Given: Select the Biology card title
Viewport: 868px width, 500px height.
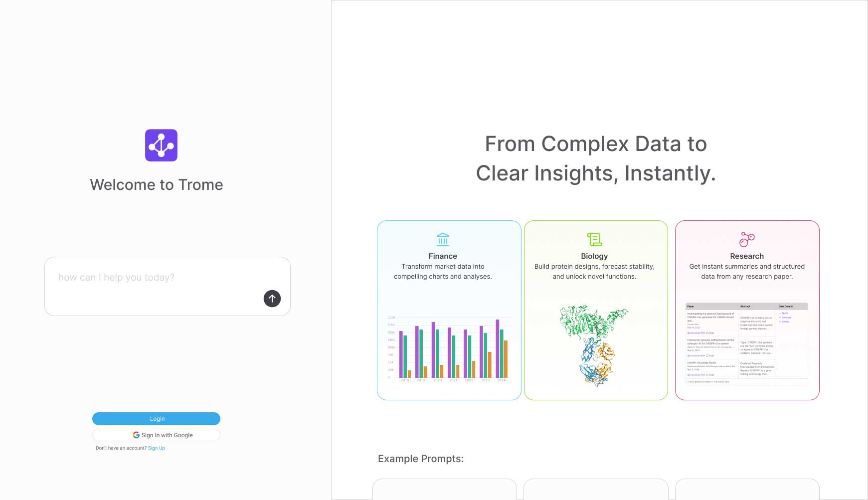Looking at the screenshot, I should pos(594,256).
